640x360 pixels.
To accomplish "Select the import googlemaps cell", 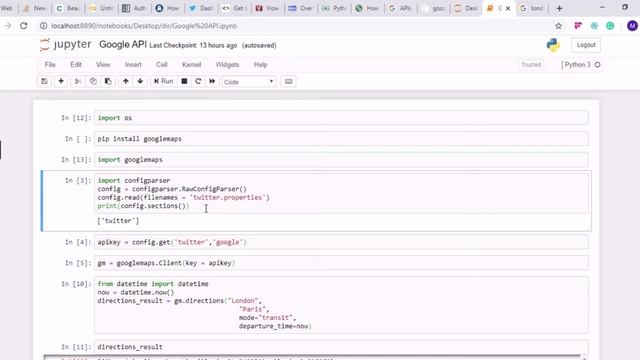I will pos(341,160).
